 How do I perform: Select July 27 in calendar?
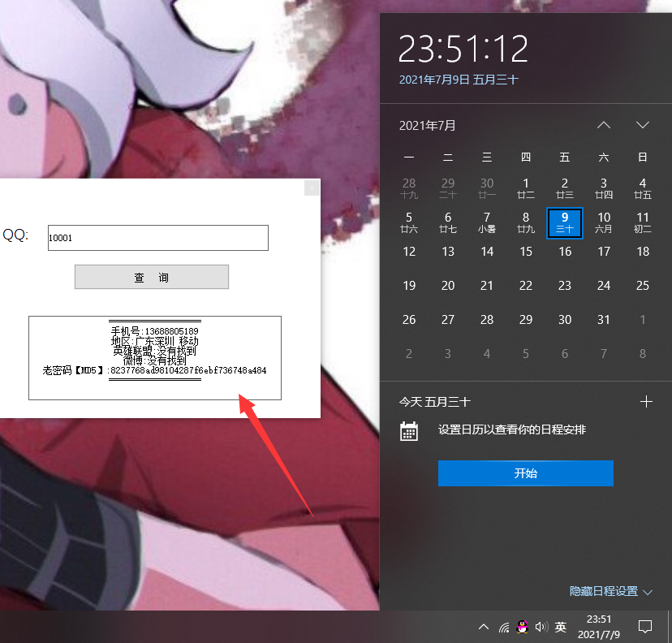click(x=448, y=320)
